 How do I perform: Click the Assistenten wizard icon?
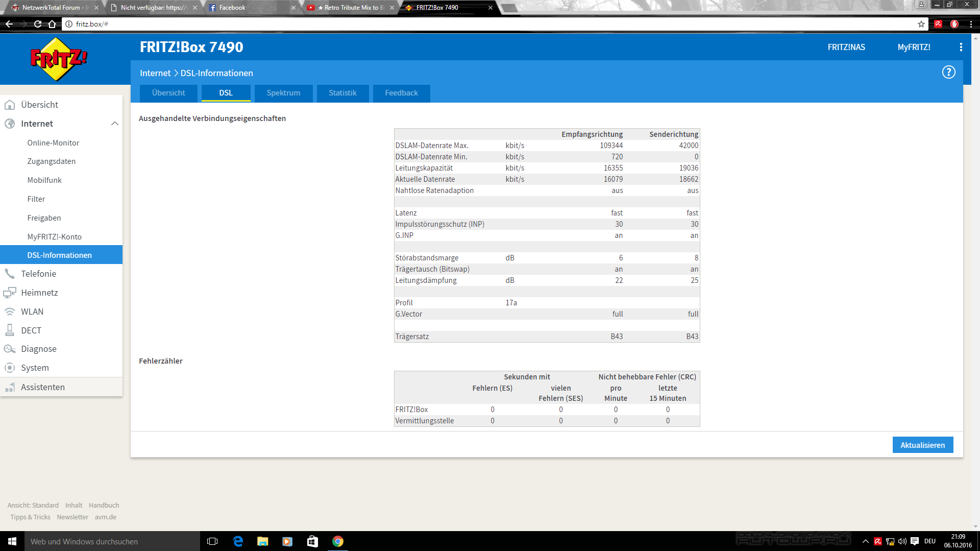point(10,387)
